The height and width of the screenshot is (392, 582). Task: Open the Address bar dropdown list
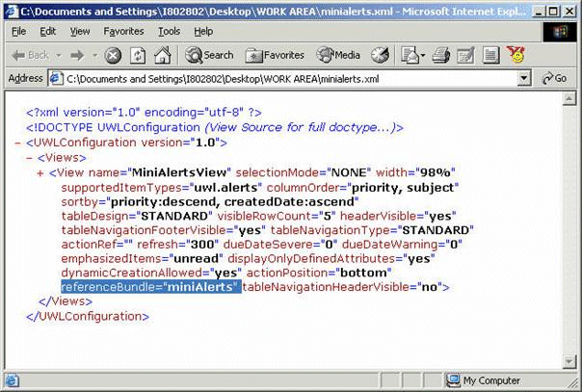[524, 78]
